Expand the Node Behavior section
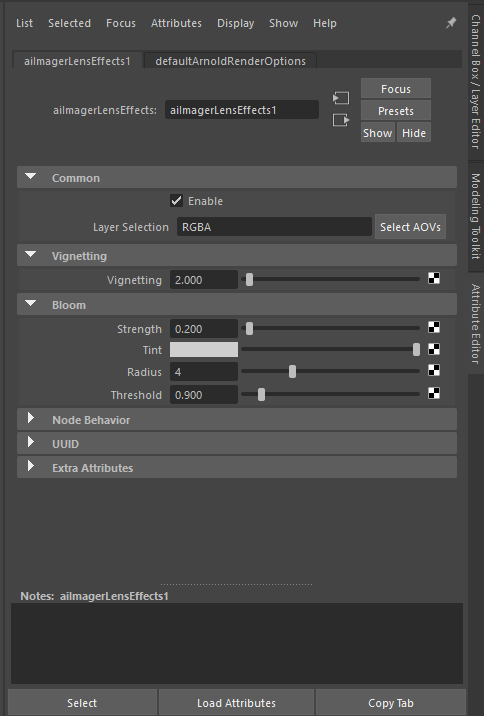 click(31, 418)
